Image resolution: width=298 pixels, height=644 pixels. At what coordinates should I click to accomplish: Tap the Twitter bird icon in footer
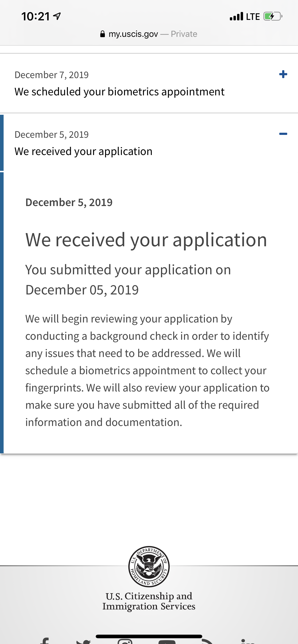83,642
